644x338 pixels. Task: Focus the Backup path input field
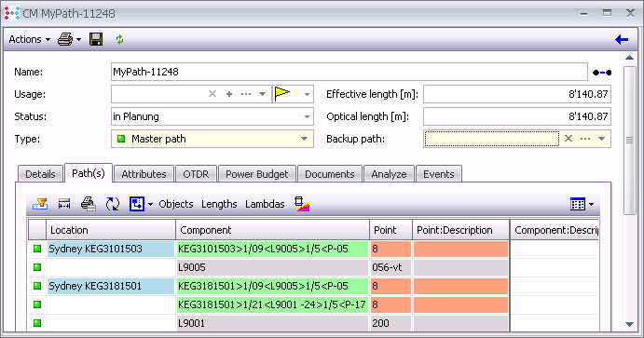click(492, 139)
